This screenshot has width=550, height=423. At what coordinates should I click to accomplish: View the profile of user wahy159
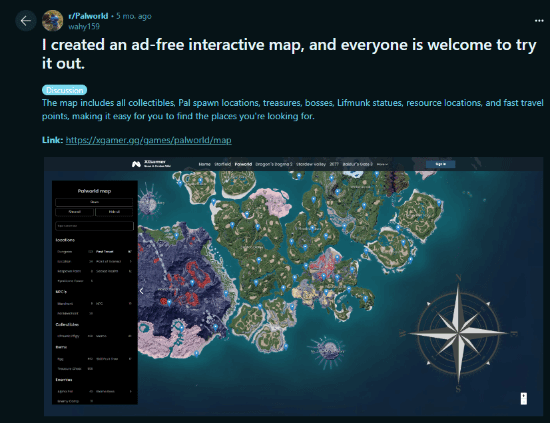(x=84, y=27)
